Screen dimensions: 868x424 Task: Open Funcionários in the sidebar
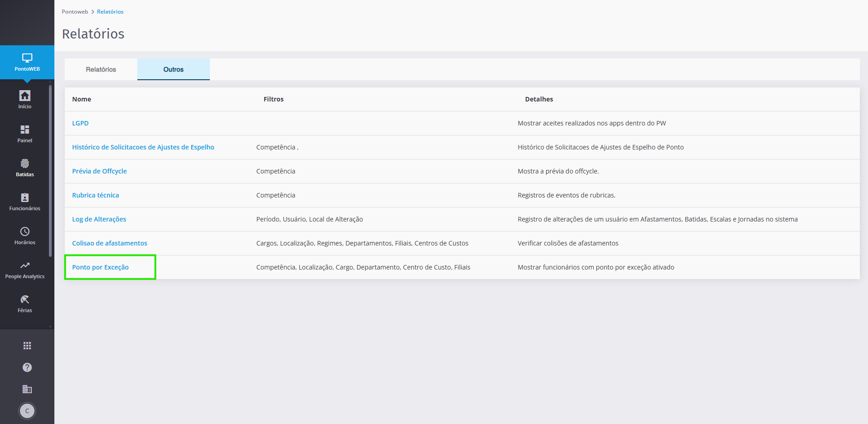pos(25,201)
